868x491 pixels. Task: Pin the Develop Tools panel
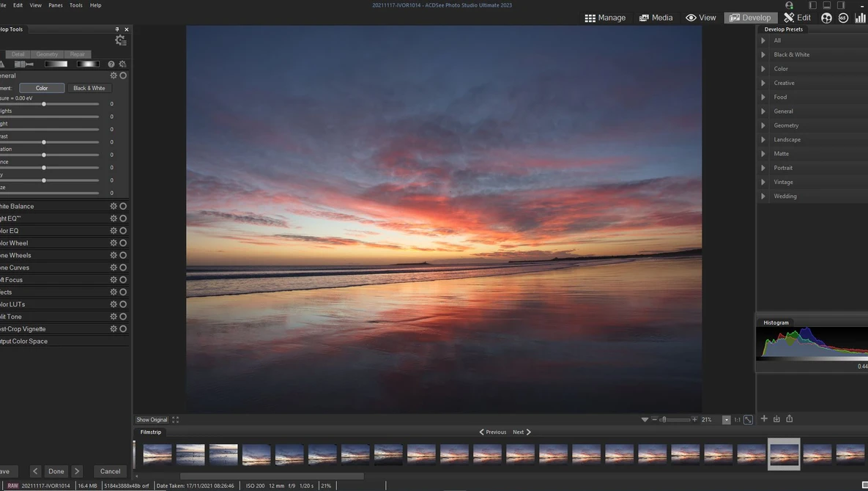116,29
